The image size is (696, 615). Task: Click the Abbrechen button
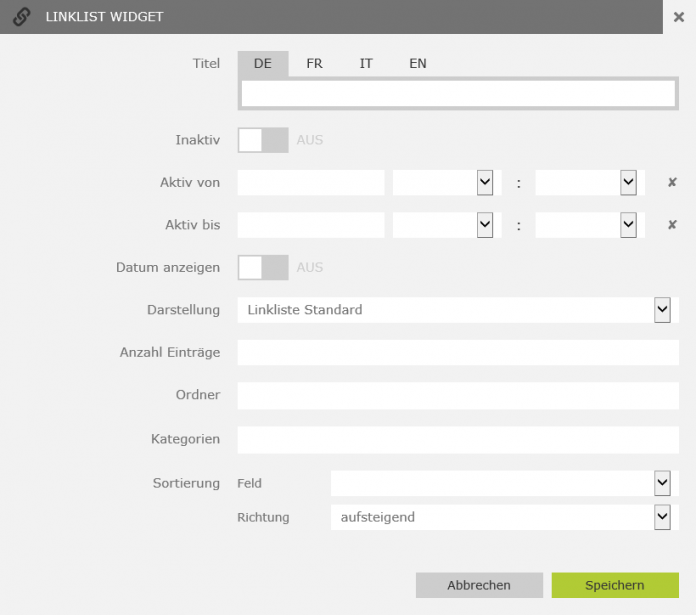(479, 585)
